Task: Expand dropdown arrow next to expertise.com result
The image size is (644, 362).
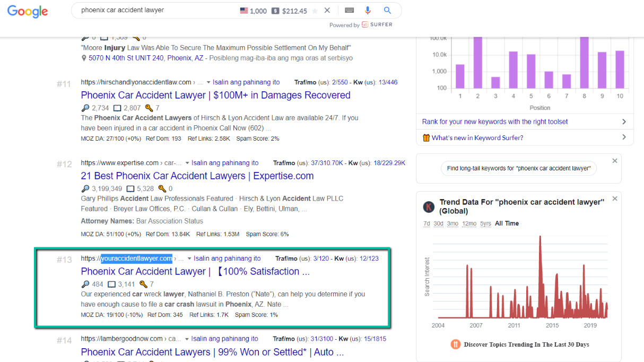Action: [x=187, y=163]
